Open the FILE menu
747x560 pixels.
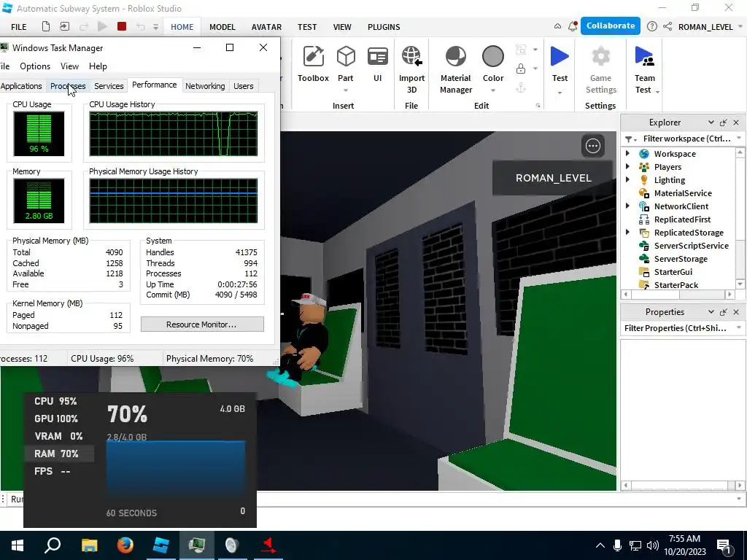coord(18,27)
